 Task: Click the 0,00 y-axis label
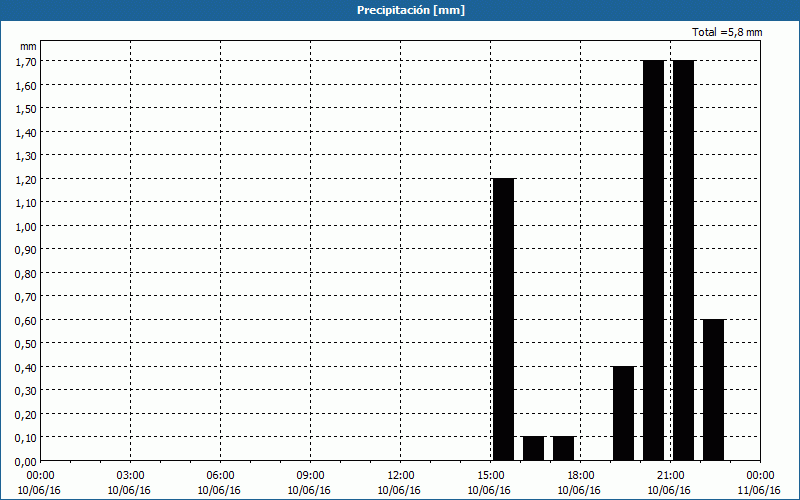coord(26,462)
